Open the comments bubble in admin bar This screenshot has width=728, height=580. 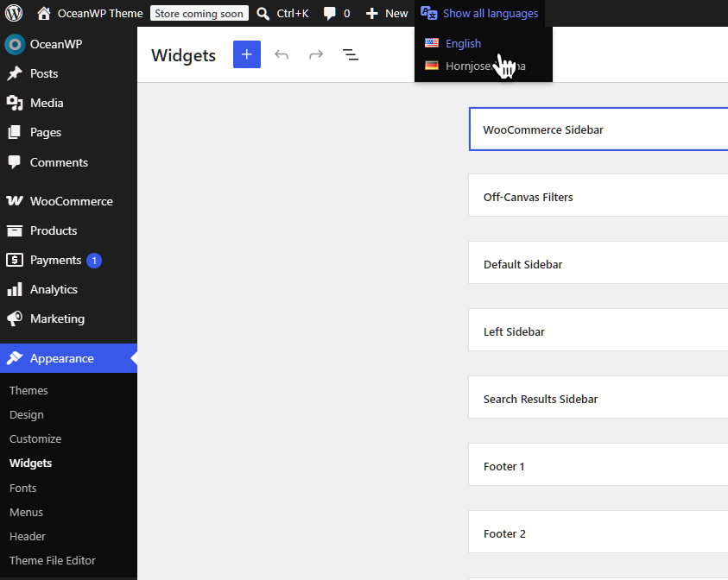point(330,14)
